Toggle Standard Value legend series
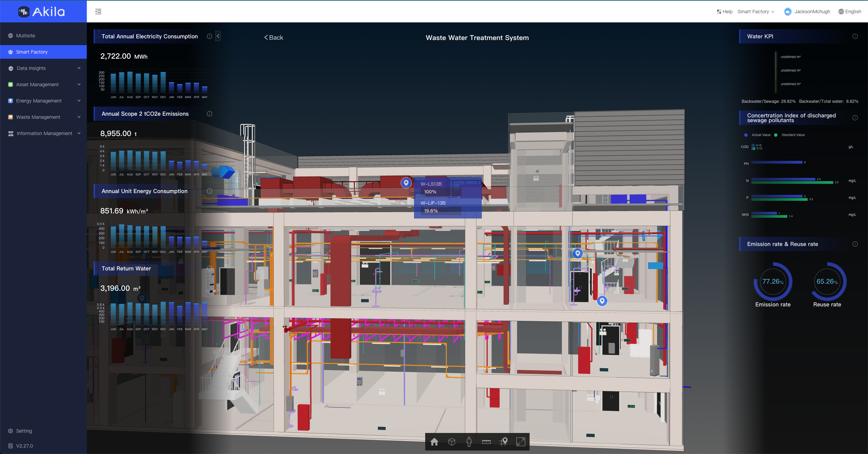Image resolution: width=868 pixels, height=454 pixels. (x=789, y=135)
